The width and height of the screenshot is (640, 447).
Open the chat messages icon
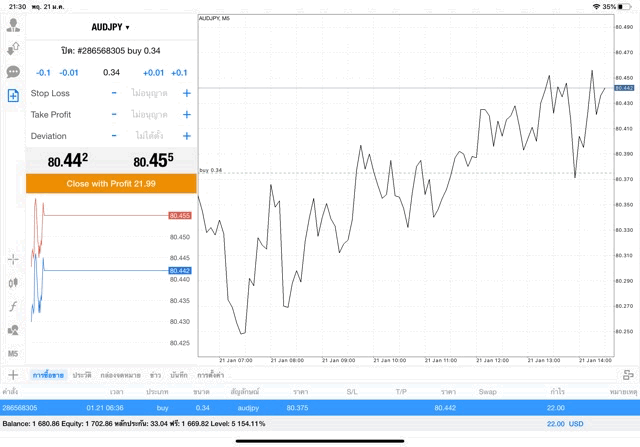point(13,72)
